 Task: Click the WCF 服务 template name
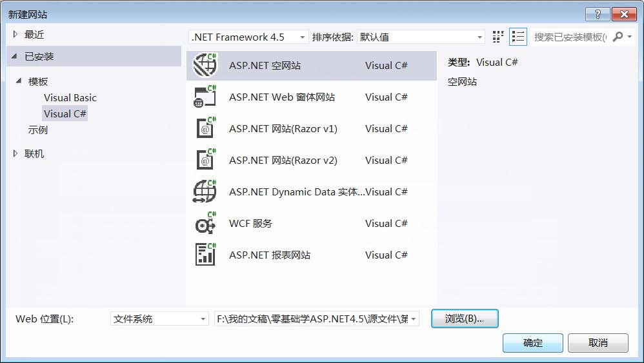250,224
